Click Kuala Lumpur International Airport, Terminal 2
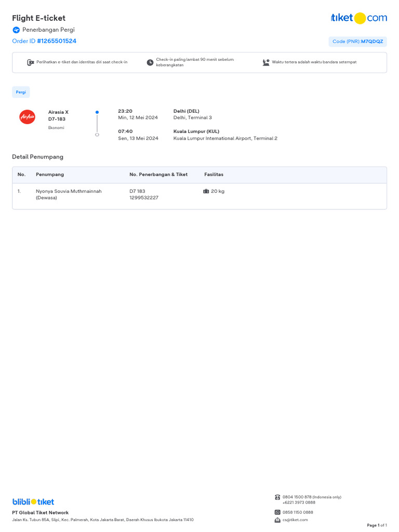 pyautogui.click(x=225, y=138)
